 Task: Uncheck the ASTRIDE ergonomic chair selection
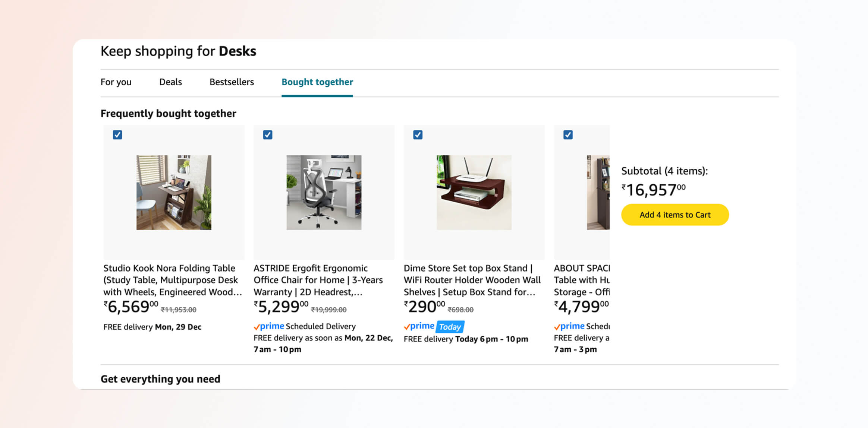point(267,134)
